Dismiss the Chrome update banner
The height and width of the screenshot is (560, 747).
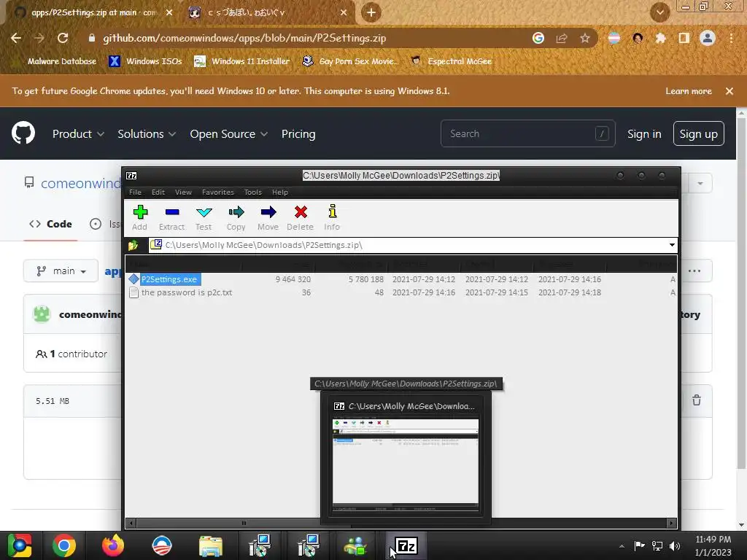point(729,91)
